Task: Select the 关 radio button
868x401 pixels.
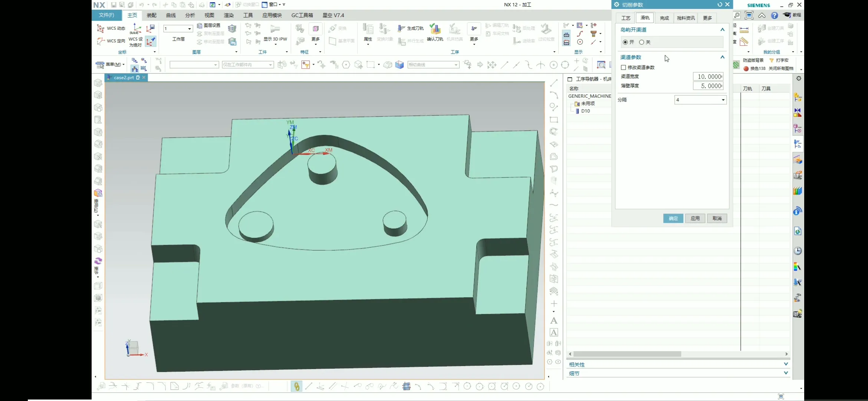Action: pos(641,42)
